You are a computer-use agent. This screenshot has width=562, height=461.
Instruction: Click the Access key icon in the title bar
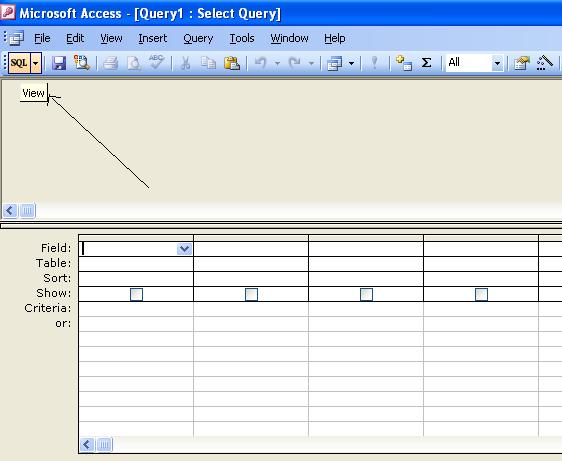pos(8,13)
